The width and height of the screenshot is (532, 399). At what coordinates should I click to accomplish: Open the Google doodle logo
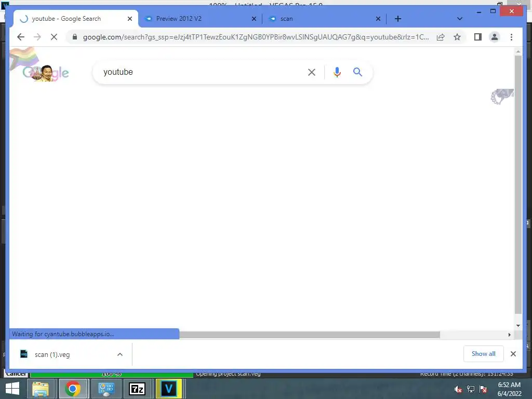coord(46,72)
